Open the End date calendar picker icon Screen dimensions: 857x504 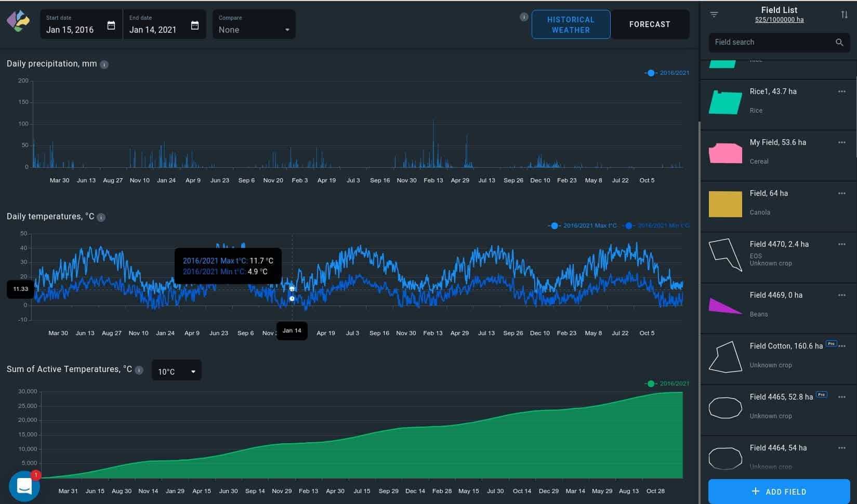[195, 25]
